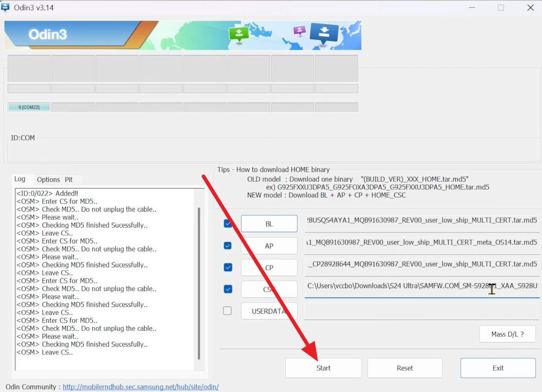Click the BL file button

(x=269, y=224)
